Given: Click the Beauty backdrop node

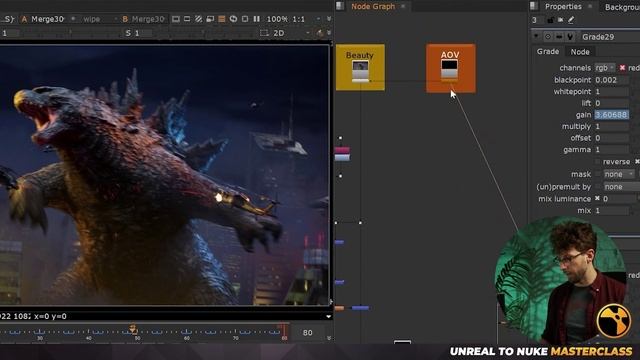Looking at the screenshot, I should 360,67.
